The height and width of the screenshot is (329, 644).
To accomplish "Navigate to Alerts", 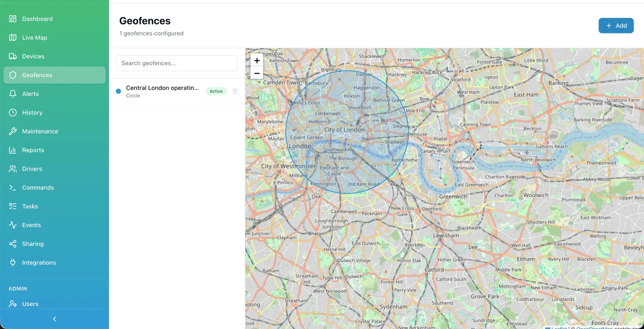I will click(54, 94).
